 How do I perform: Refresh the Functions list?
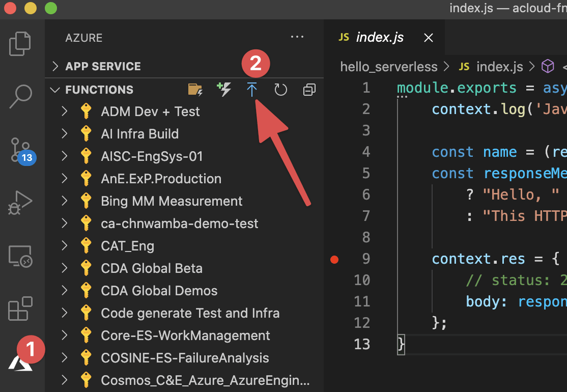coord(280,90)
